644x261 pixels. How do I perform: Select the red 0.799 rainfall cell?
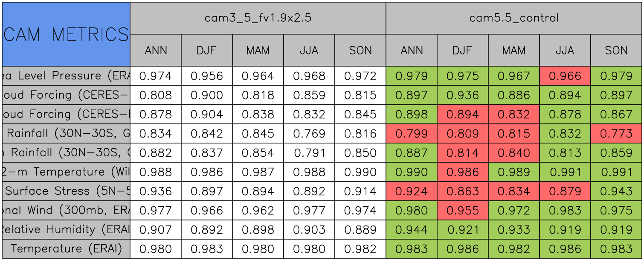(411, 134)
